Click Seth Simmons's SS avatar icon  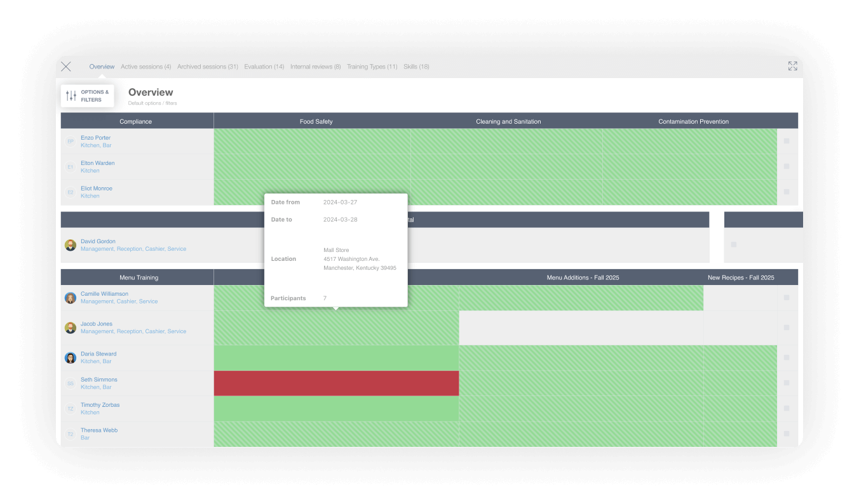(x=71, y=383)
